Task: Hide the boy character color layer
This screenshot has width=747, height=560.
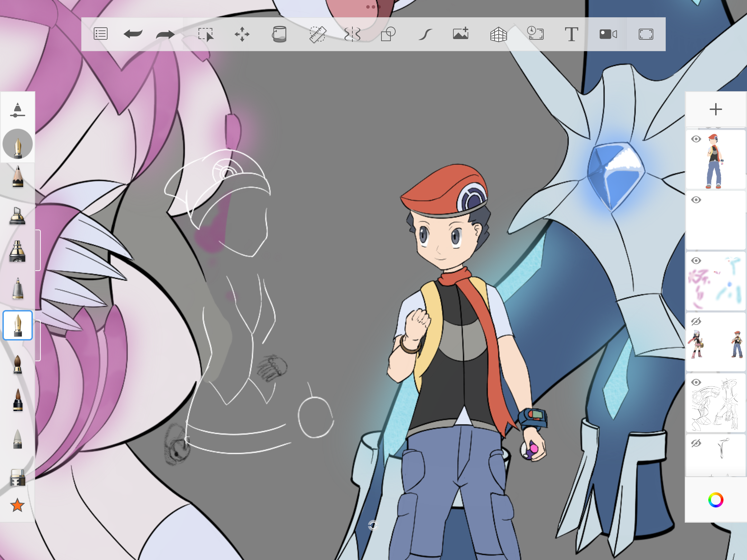Action: click(696, 139)
